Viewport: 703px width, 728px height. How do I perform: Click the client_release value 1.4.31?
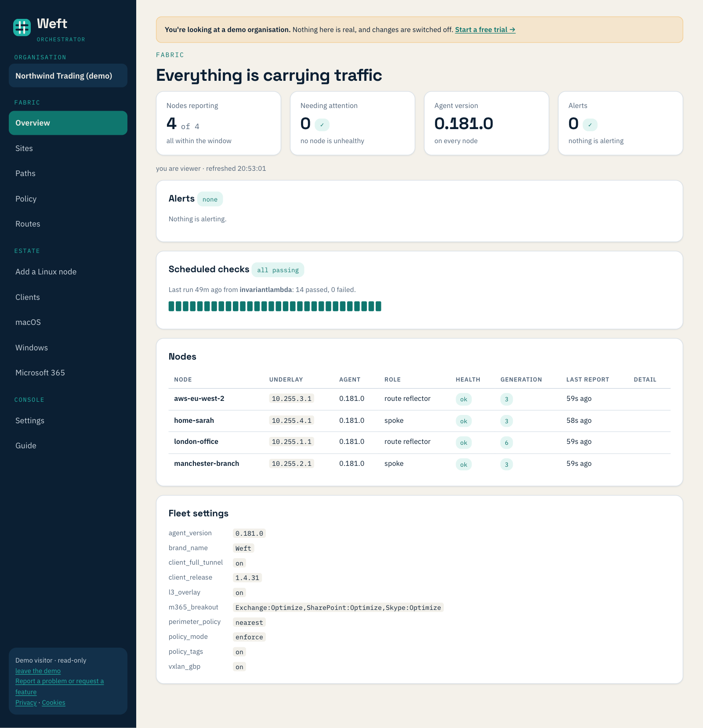tap(247, 578)
